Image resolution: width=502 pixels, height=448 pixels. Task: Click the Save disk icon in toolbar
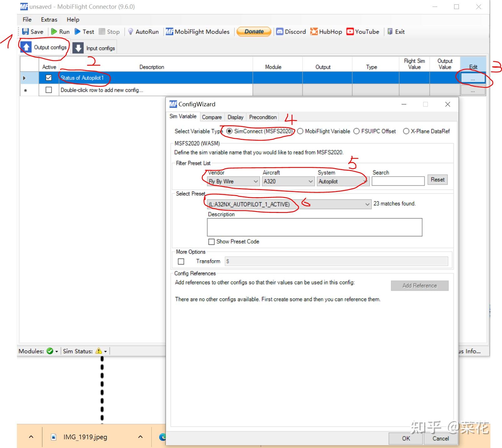26,32
